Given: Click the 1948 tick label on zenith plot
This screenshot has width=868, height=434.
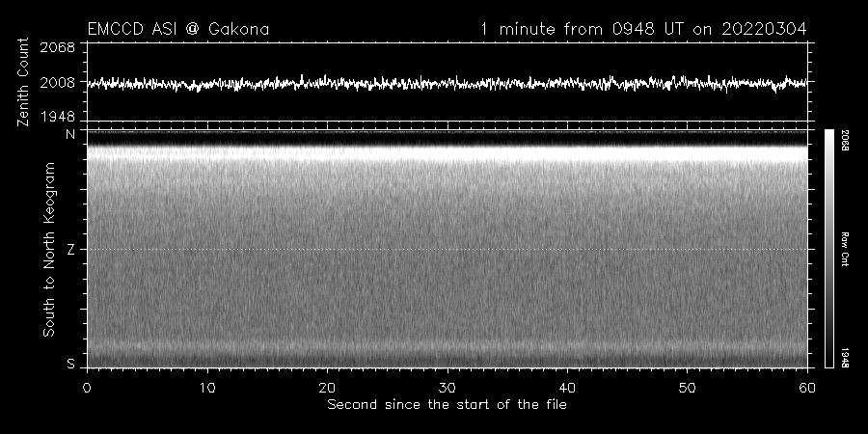Looking at the screenshot, I should 58,117.
